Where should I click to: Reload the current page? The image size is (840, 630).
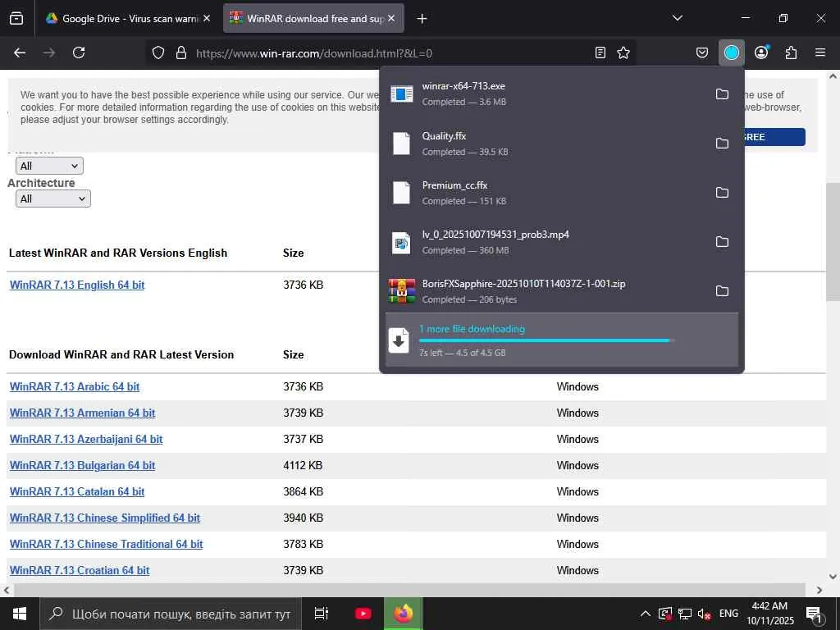[x=79, y=52]
